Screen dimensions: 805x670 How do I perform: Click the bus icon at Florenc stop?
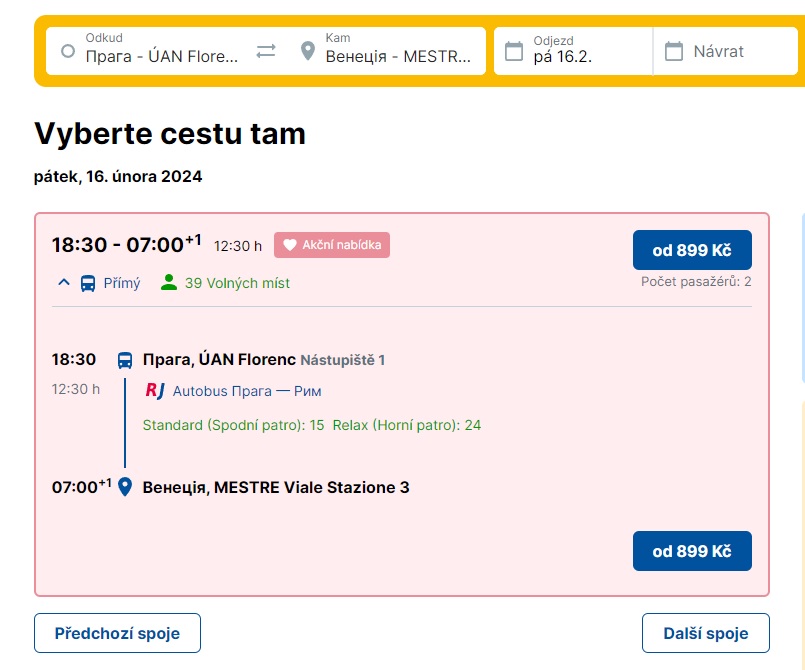[125, 360]
